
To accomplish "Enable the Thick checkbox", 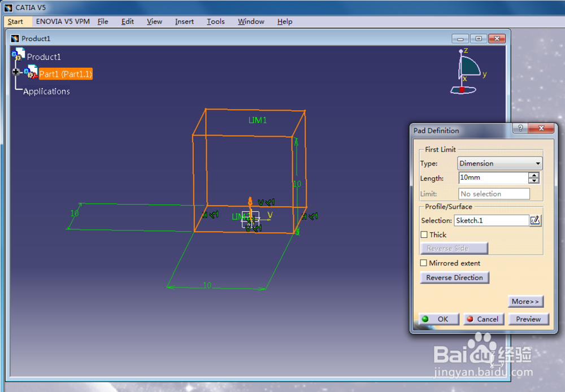I will coord(424,234).
